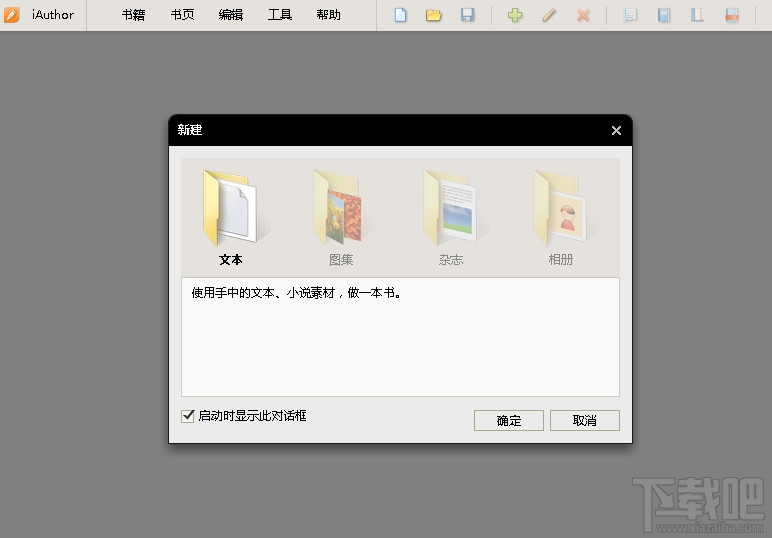Click the open folder toolbar icon
Viewport: 772px width, 538px height.
click(434, 15)
